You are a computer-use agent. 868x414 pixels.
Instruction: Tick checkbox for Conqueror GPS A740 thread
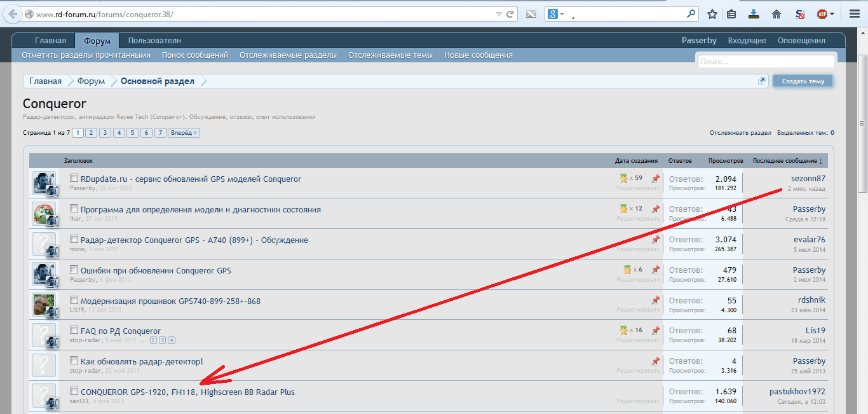74,240
